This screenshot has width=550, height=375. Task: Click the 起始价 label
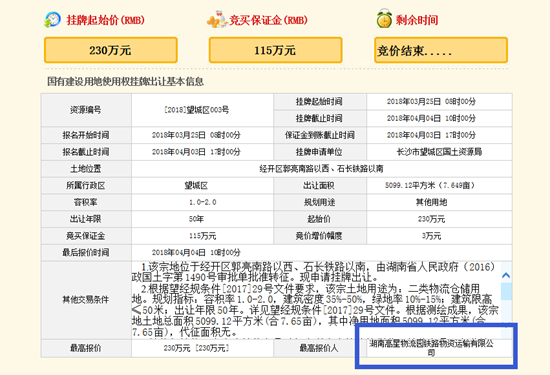[x=319, y=219]
